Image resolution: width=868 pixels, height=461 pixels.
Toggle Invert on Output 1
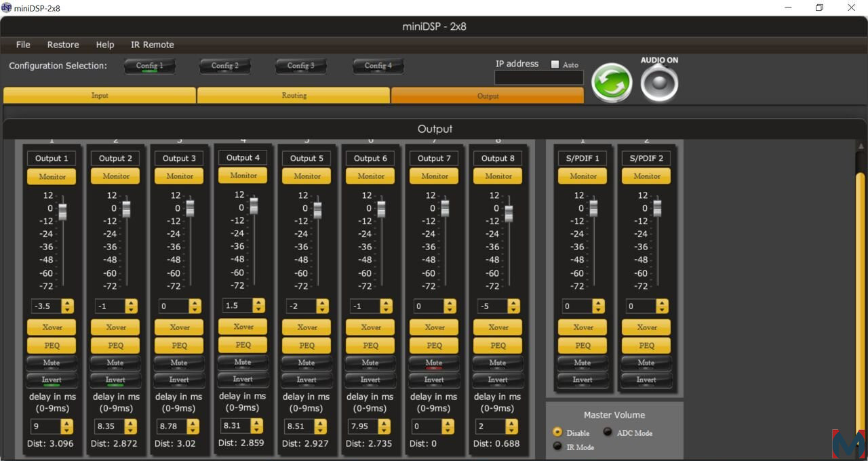(52, 380)
